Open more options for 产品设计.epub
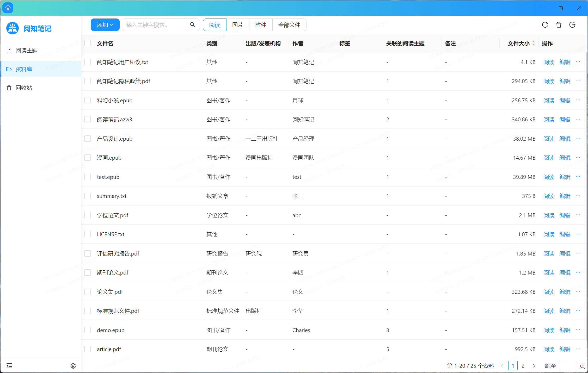 (x=578, y=139)
